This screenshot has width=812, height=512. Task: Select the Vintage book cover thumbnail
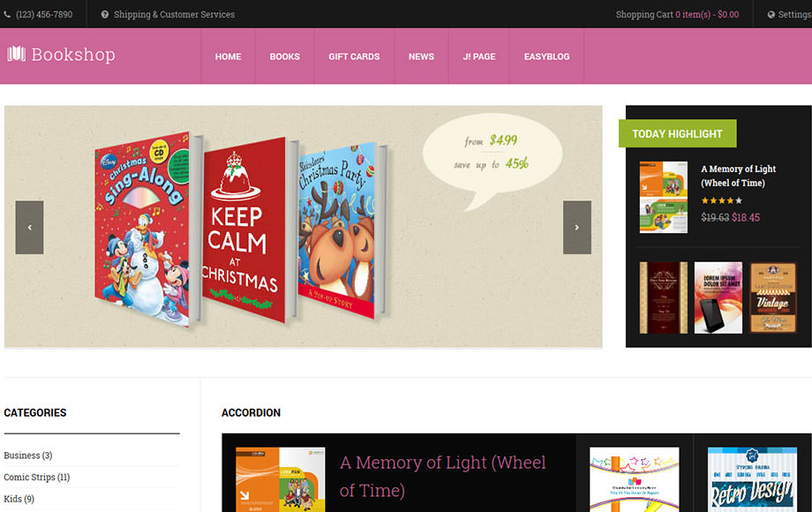(773, 297)
